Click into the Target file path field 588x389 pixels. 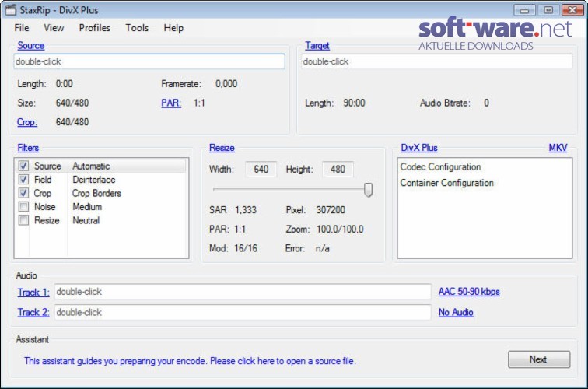point(437,61)
